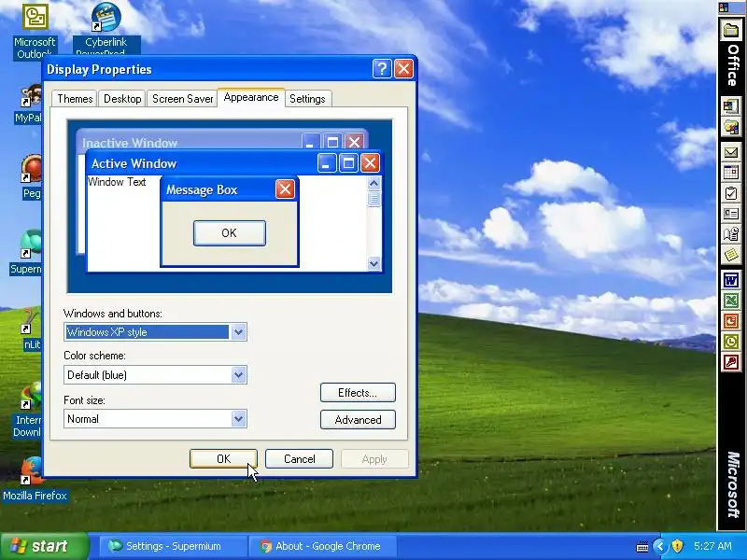747x560 pixels.
Task: Click the New Office Document icon
Action: (731, 105)
